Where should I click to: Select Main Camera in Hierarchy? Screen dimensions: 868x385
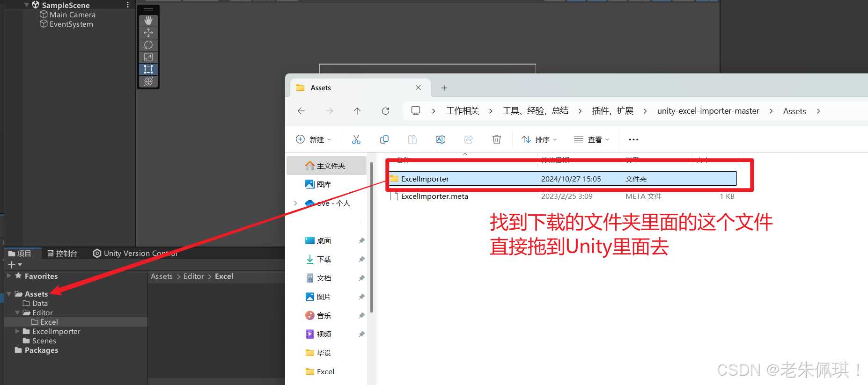[x=68, y=15]
